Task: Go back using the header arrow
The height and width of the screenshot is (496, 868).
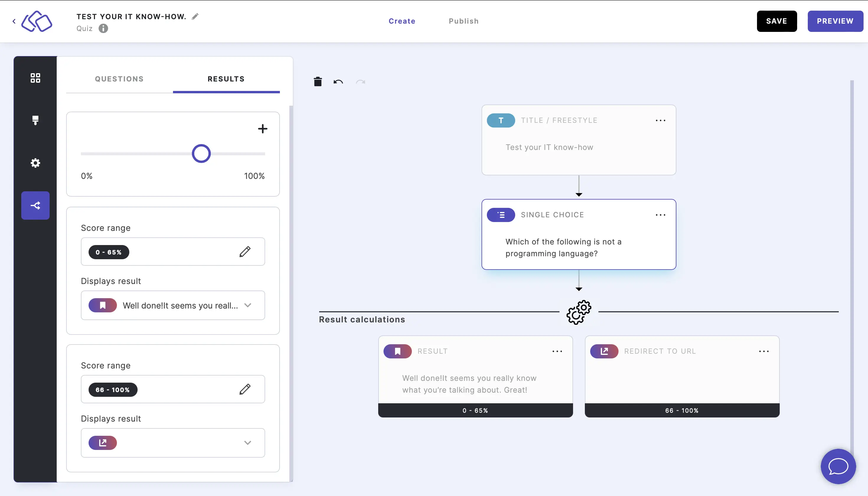Action: [14, 21]
